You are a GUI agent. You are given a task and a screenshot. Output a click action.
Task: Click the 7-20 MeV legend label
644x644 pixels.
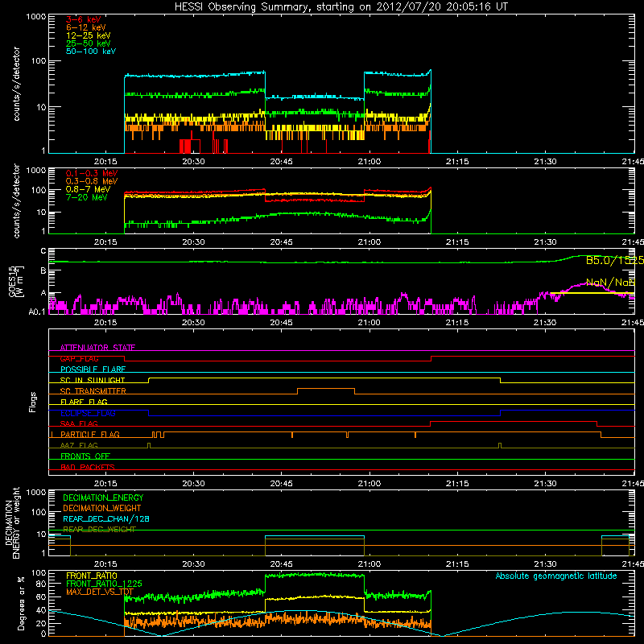pyautogui.click(x=87, y=197)
